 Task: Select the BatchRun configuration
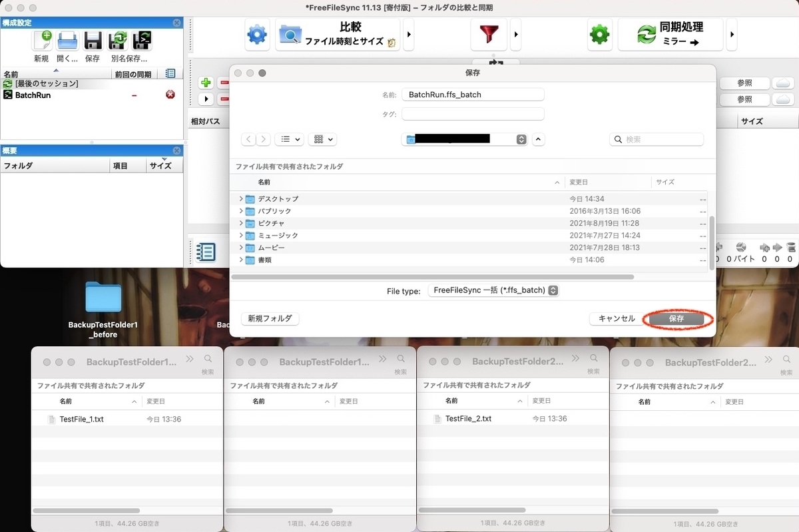click(x=91, y=95)
